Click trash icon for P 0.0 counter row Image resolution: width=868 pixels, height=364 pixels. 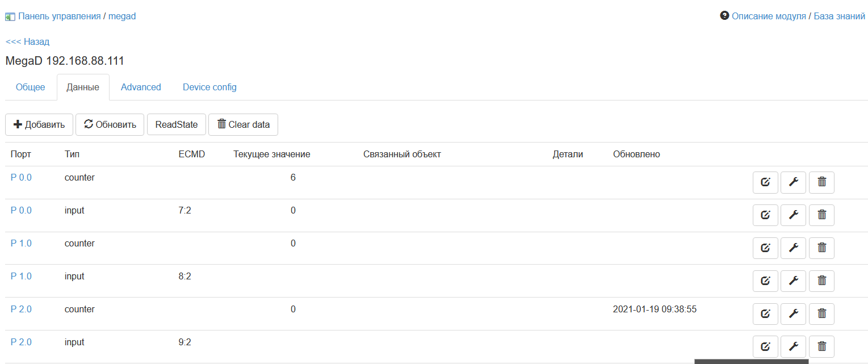[x=821, y=182]
